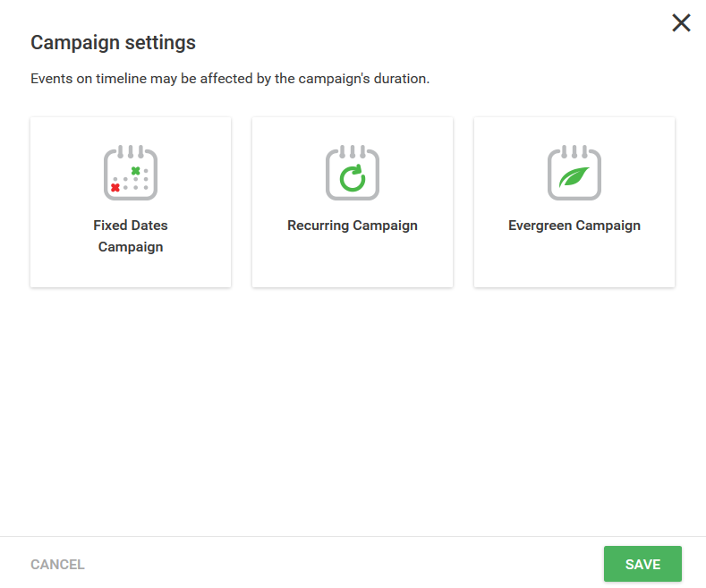Click the "Evergreen Campaign" label text
706x588 pixels.
(574, 226)
